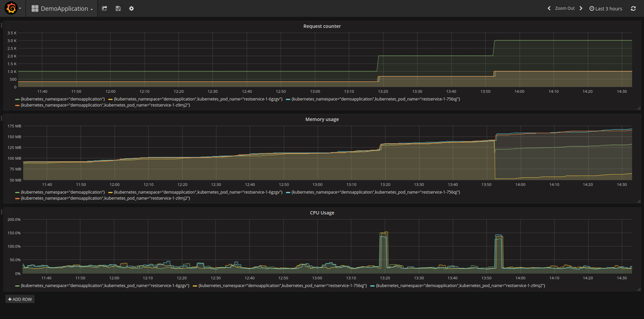
Task: Click the Grafana logo icon
Action: pyautogui.click(x=11, y=8)
